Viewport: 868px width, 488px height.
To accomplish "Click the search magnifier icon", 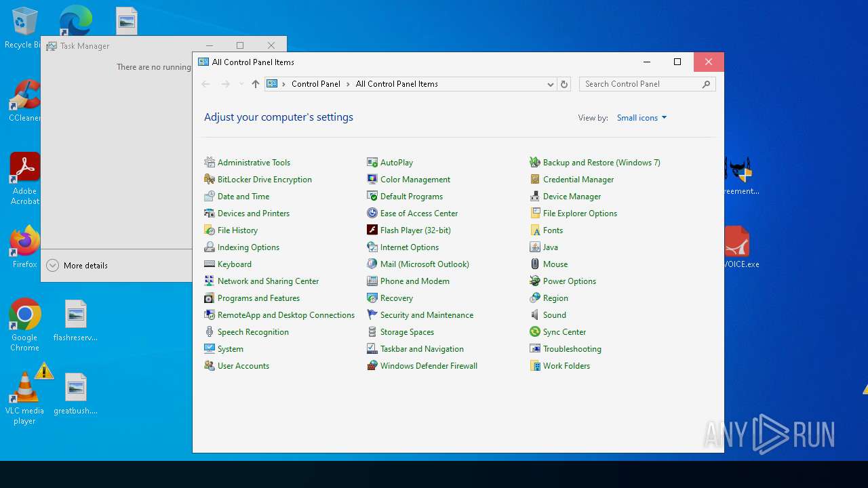I will tap(706, 84).
